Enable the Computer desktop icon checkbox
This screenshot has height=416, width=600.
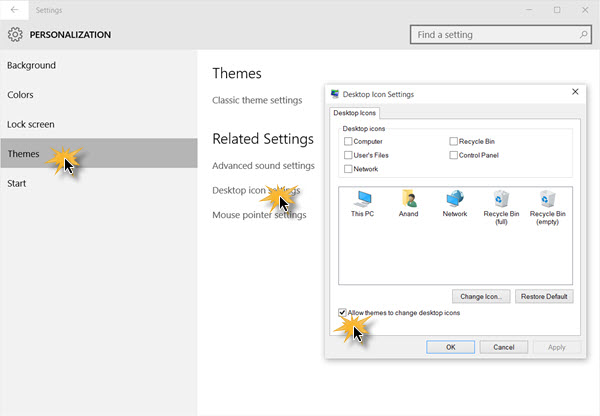pos(348,142)
